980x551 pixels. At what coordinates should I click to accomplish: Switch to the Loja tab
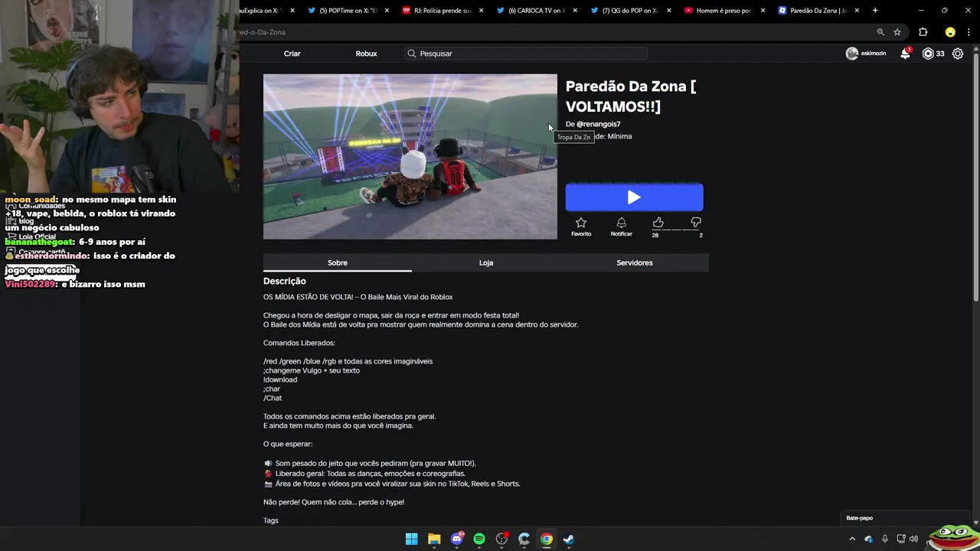[x=486, y=262]
